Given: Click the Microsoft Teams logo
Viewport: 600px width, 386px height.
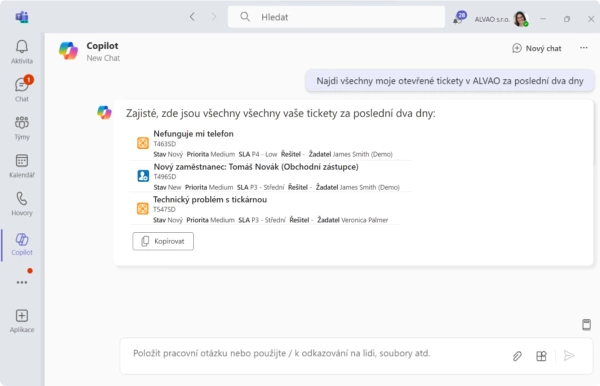Looking at the screenshot, I should coord(22,17).
